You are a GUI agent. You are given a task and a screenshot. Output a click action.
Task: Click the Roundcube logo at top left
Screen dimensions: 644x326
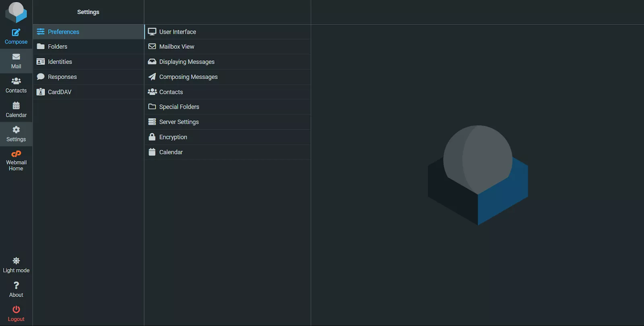tap(16, 12)
